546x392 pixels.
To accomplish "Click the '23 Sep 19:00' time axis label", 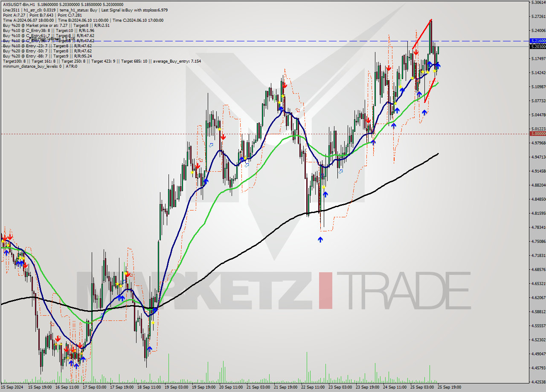I will pos(368,387).
